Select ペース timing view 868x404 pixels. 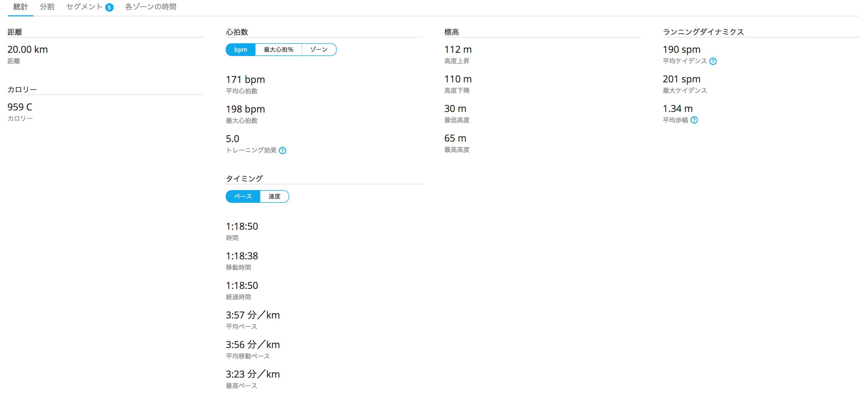pyautogui.click(x=243, y=196)
